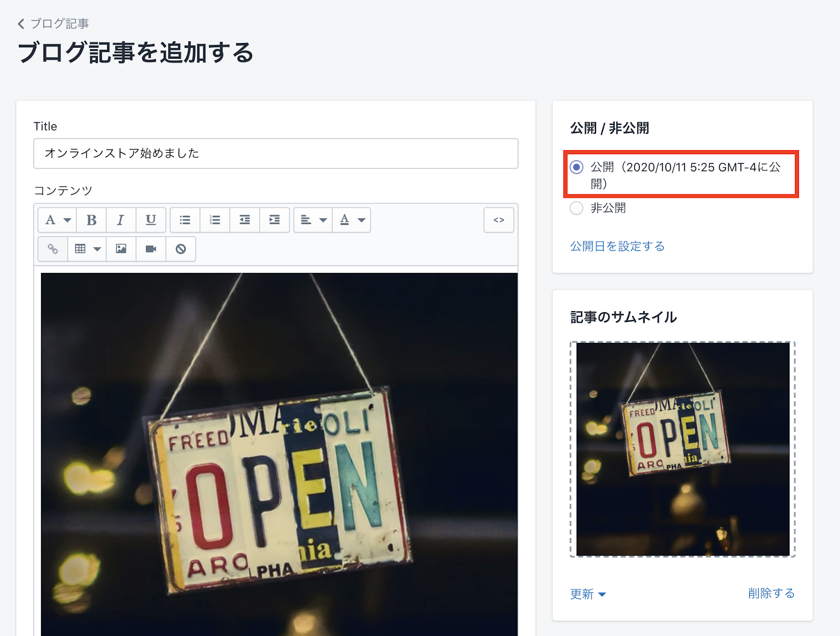
Task: Clear formatting with the circle-slash icon
Action: pos(181,249)
